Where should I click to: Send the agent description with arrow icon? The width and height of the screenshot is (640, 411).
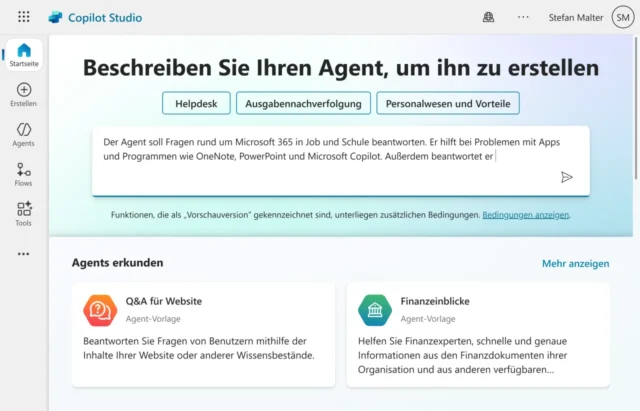[566, 177]
